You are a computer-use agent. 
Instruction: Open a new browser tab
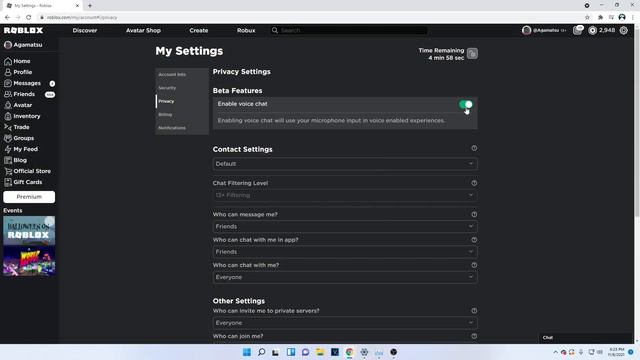pyautogui.click(x=90, y=6)
